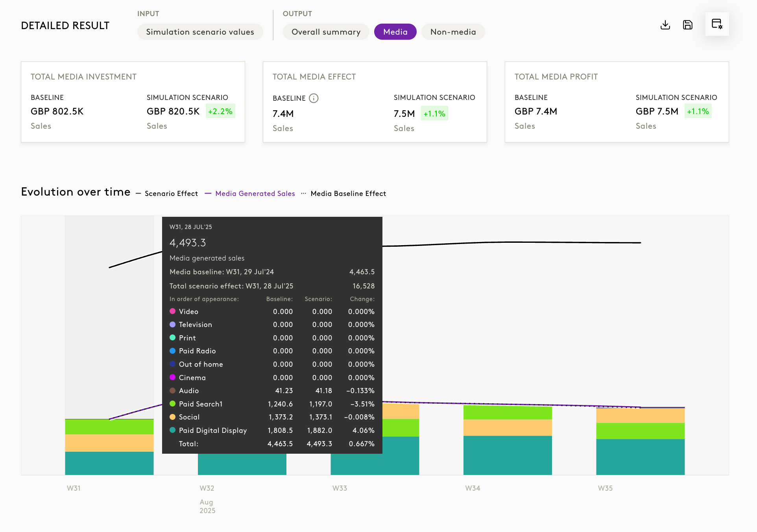Click the W34 stacked bar
This screenshot has height=532, width=757.
[x=507, y=441]
